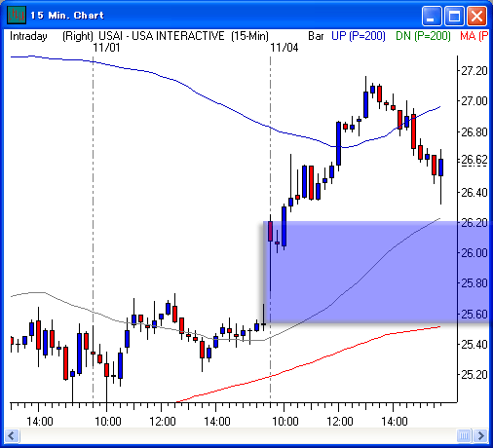This screenshot has height=448, width=493.
Task: Click the (15-Min) interval label
Action: [x=250, y=36]
